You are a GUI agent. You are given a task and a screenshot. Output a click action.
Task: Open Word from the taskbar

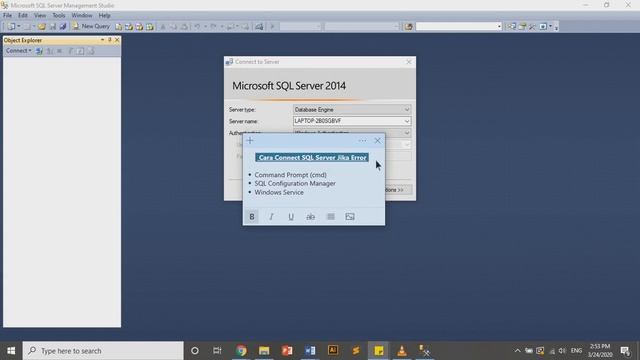pos(310,351)
